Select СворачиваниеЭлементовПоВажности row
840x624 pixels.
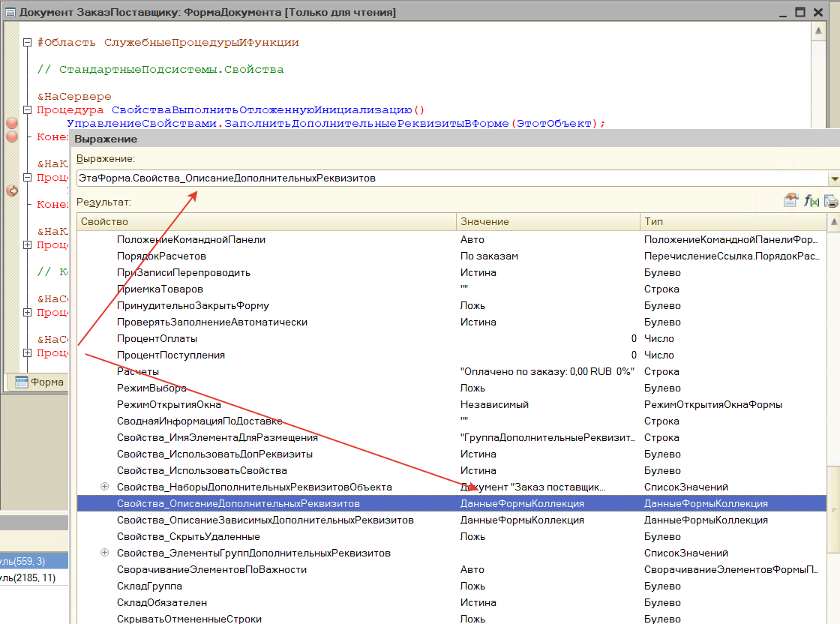point(451,569)
